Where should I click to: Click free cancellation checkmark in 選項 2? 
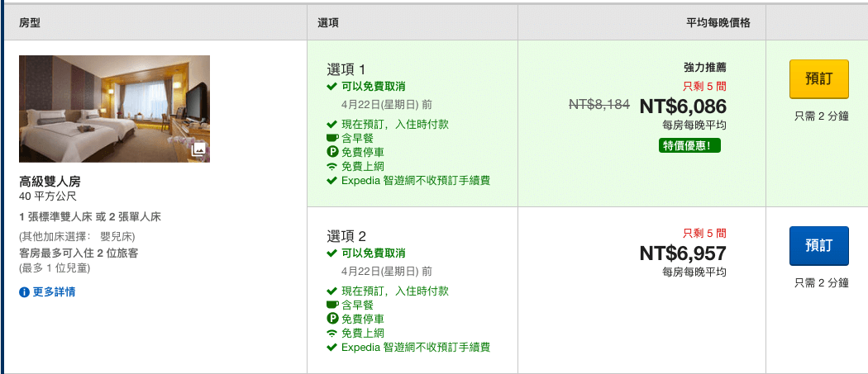331,253
